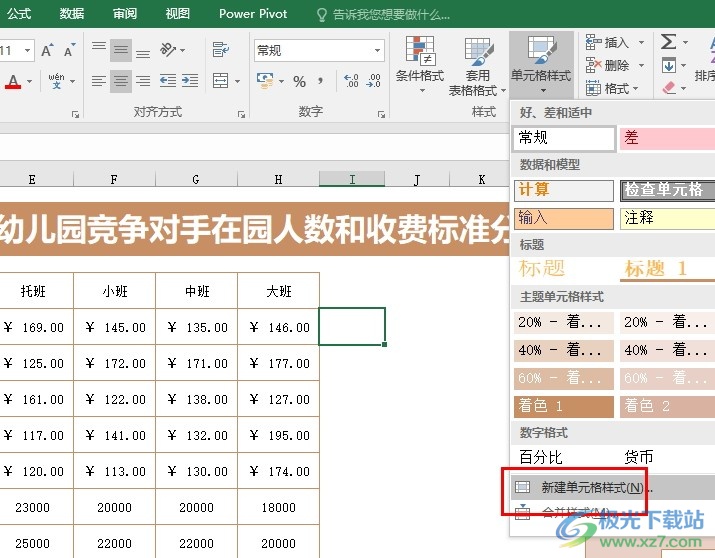
Task: Select column I header
Action: tap(352, 179)
